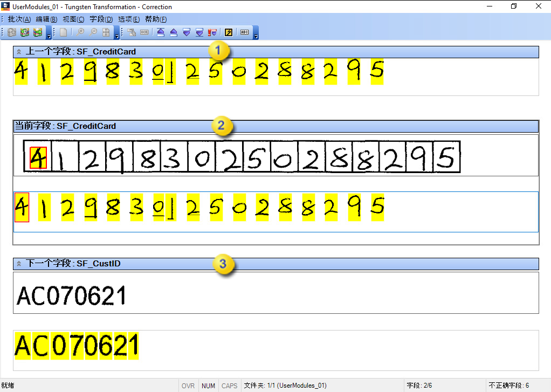This screenshot has width=551, height=392.
Task: Open the 字段 (Field) menu
Action: (x=101, y=19)
